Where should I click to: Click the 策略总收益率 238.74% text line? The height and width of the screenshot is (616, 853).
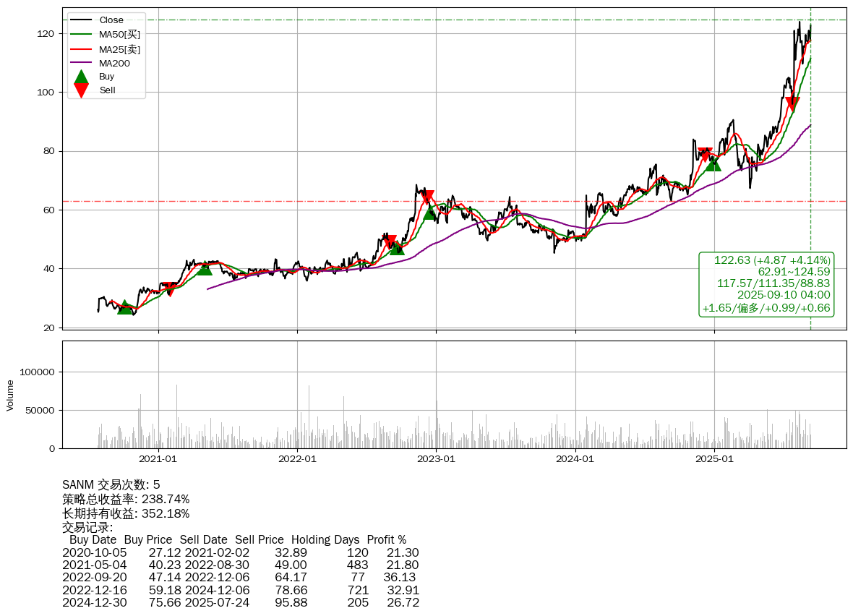pos(126,500)
